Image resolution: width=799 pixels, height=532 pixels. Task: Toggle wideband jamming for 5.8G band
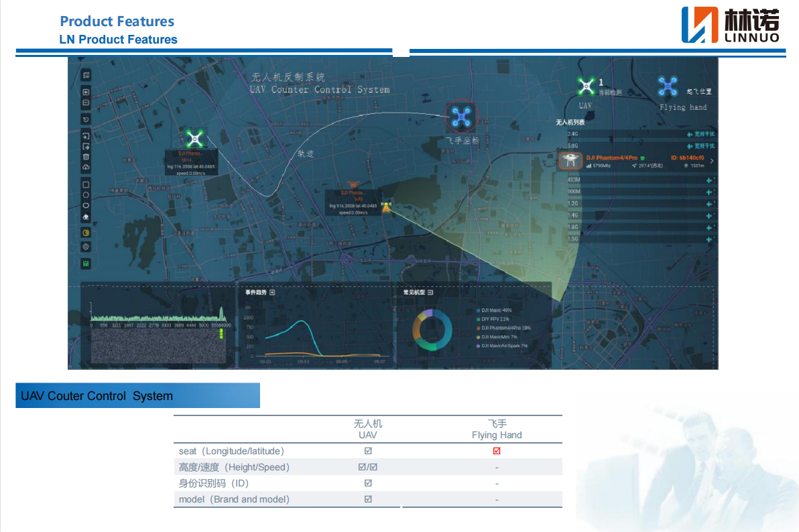701,145
